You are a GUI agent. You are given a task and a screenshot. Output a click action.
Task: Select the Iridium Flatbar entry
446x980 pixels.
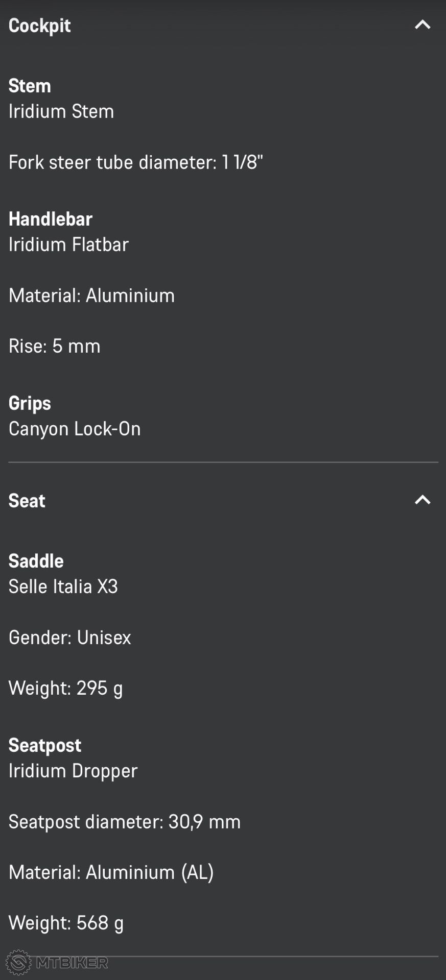coord(68,244)
